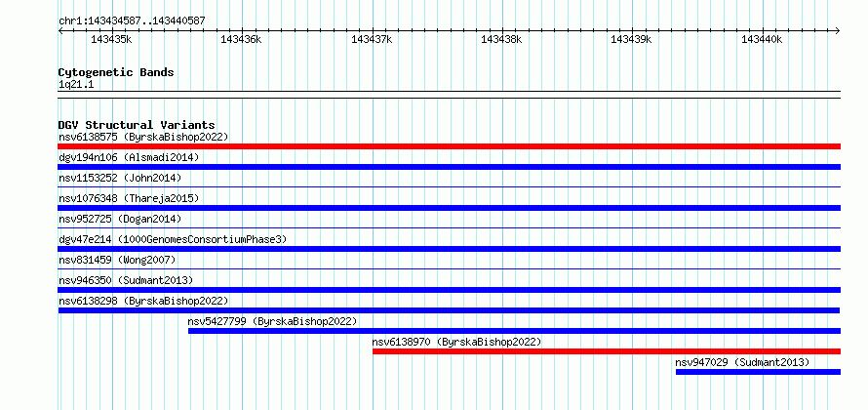Click the nsv6138575 (ByrskaBishop2022) label

coord(143,137)
